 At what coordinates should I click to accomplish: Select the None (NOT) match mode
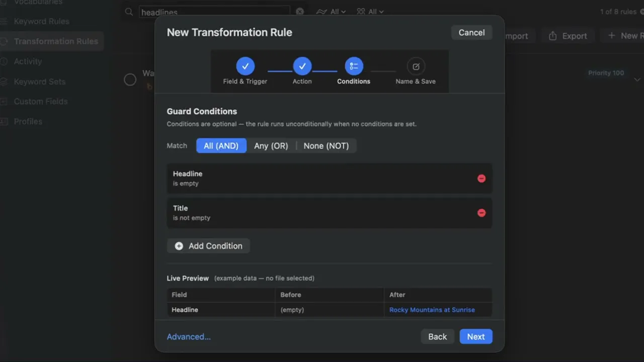326,146
